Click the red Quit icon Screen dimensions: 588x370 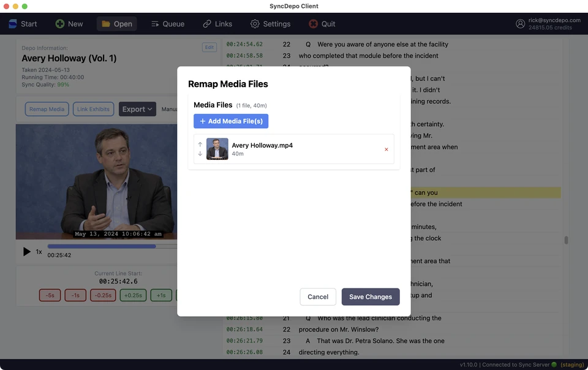313,24
